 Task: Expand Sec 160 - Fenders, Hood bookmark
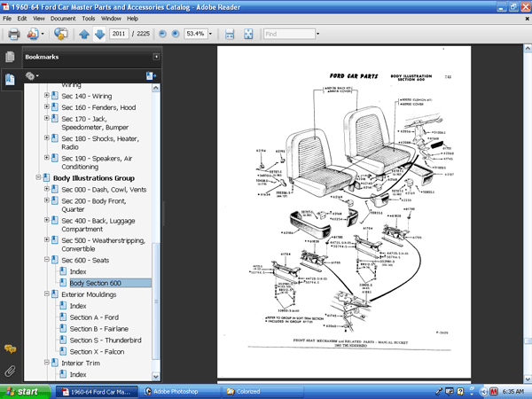coord(47,106)
